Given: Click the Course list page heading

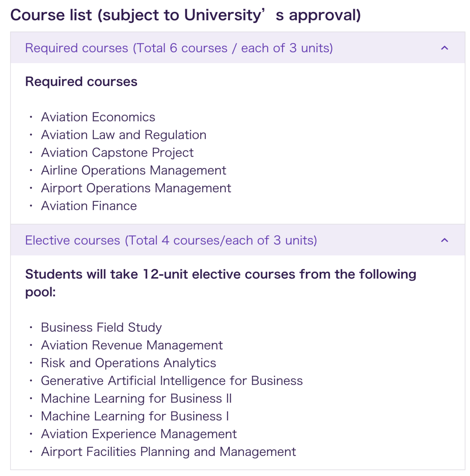Looking at the screenshot, I should tap(185, 15).
